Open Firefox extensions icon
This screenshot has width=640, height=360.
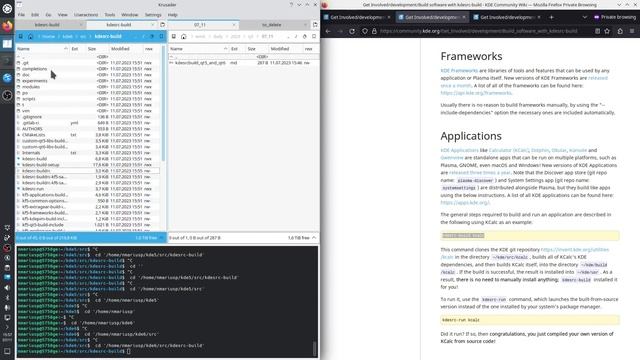[620, 31]
